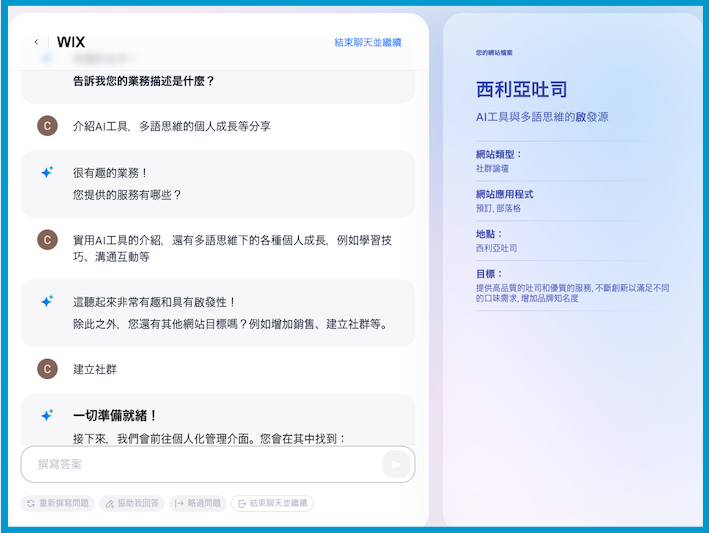Click the WIX logo
This screenshot has width=709, height=533.
click(71, 42)
